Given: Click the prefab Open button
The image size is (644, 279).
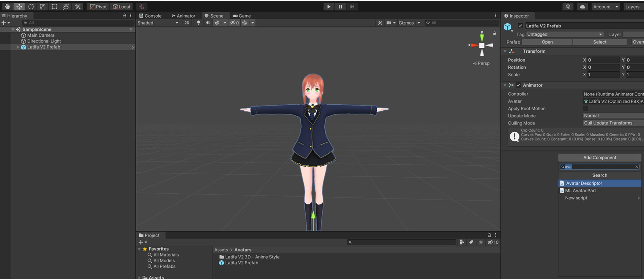Looking at the screenshot, I should 547,42.
